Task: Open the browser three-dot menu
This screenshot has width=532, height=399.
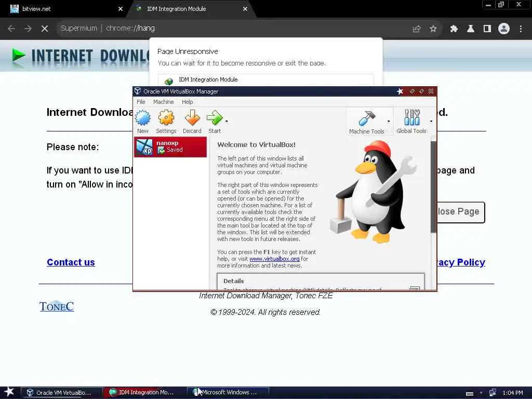Action: 521,29
